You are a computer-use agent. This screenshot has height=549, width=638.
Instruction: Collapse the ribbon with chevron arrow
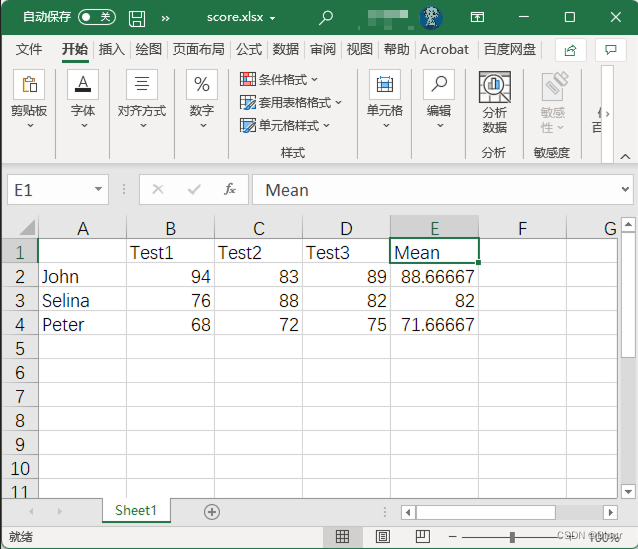pos(625,156)
